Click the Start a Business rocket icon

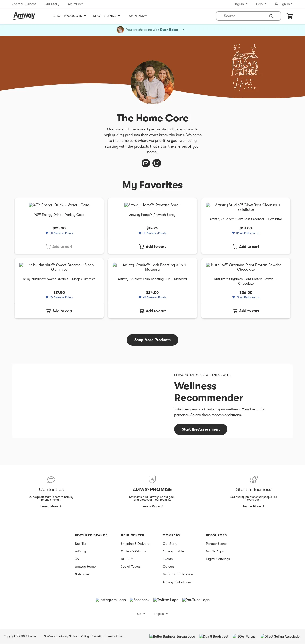[254, 479]
